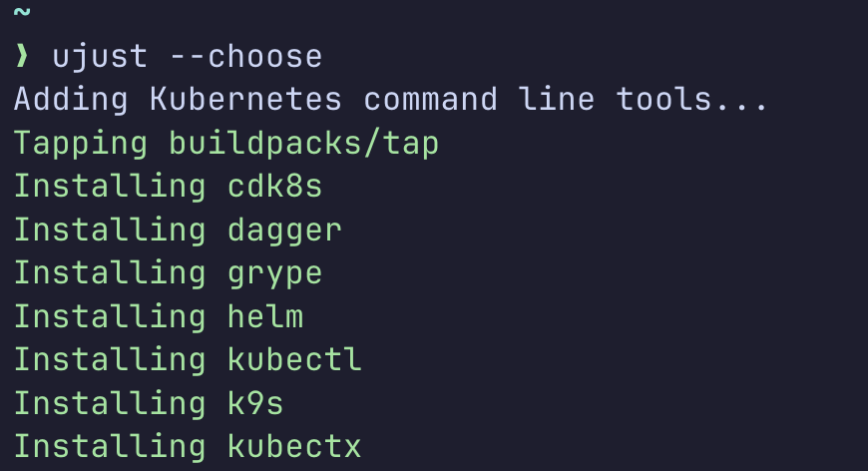Viewport: 868px width, 471px height.
Task: Click the word "Adding" in the output
Action: pos(71,100)
